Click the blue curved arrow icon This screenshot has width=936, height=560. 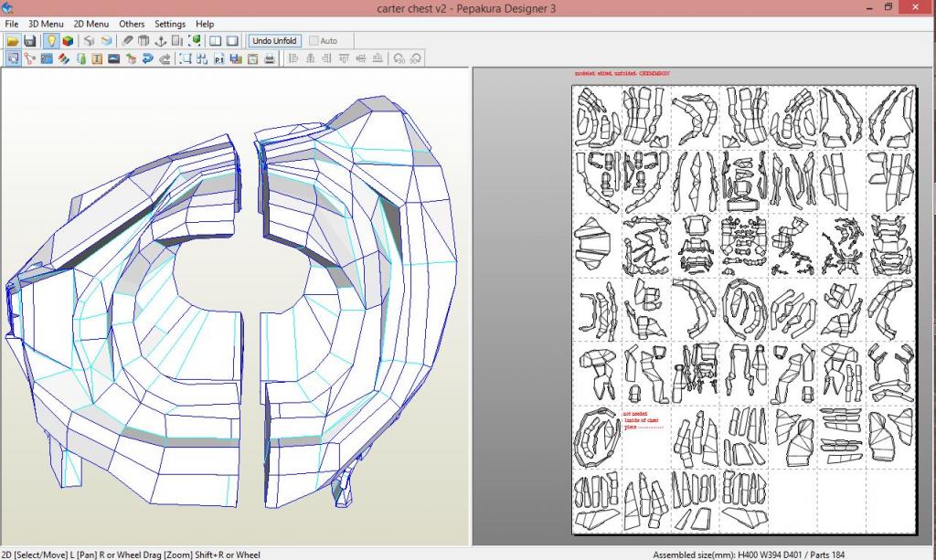147,58
